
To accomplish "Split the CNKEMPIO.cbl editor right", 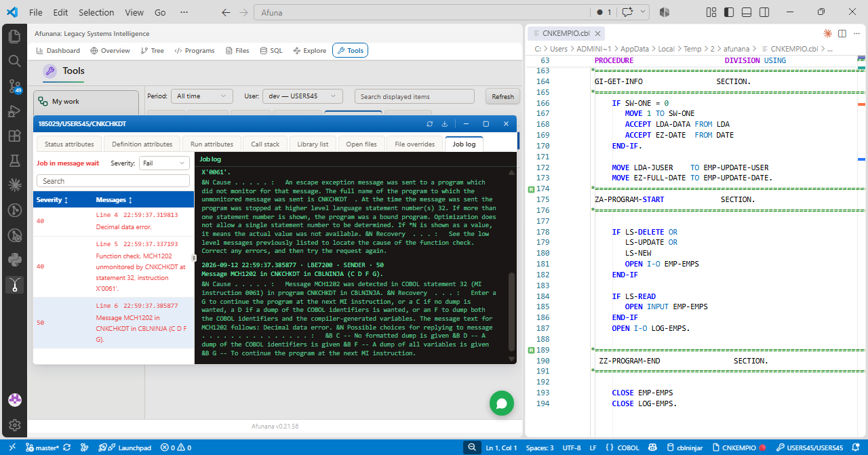I will tap(842, 33).
